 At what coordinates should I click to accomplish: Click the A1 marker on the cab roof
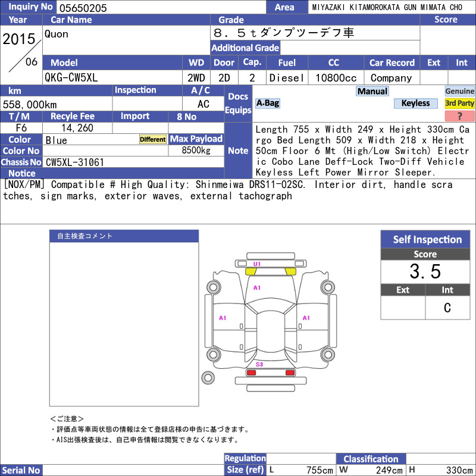pos(257,287)
